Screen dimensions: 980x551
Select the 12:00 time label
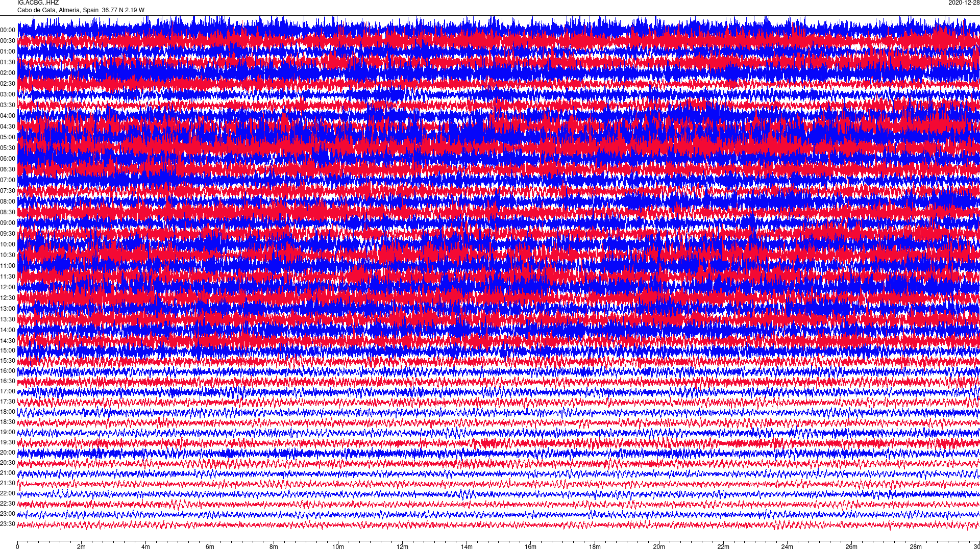[x=8, y=287]
